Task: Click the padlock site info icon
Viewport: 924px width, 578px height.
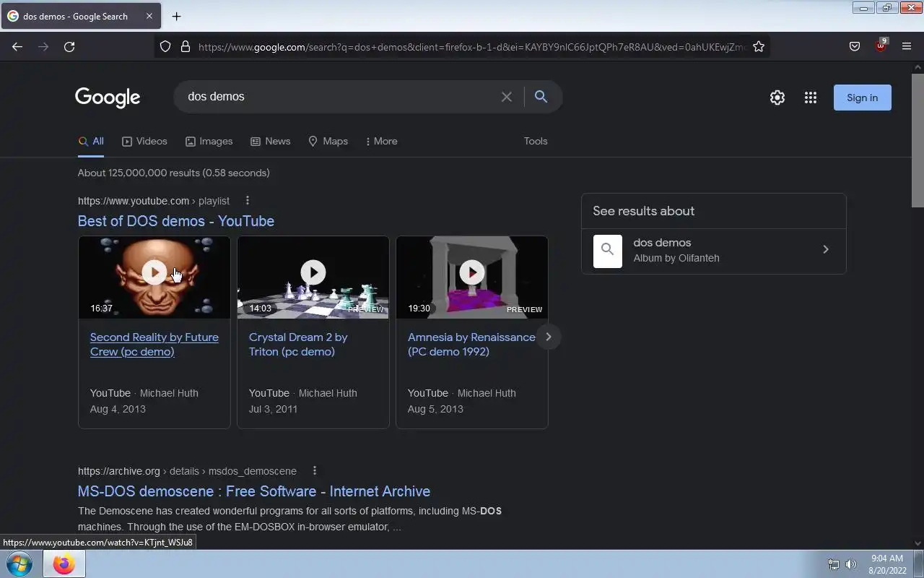Action: tap(186, 46)
